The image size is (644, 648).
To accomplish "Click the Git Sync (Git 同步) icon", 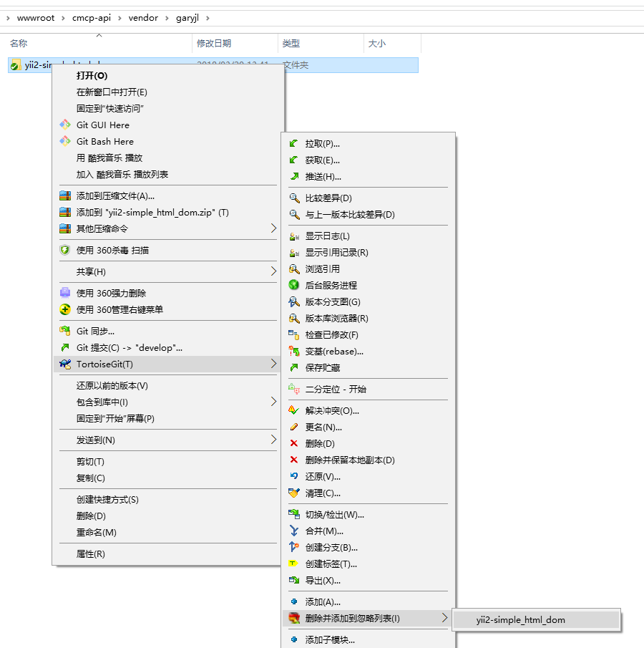I will click(65, 331).
